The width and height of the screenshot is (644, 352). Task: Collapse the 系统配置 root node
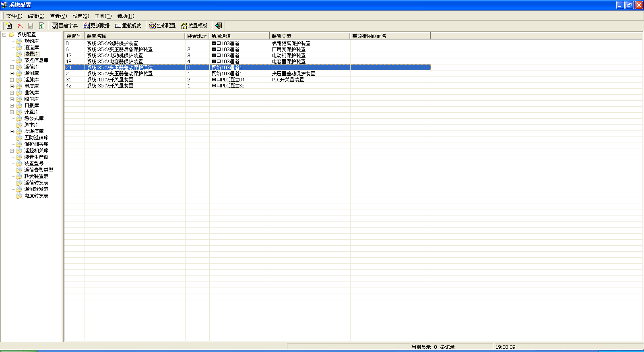coord(4,35)
